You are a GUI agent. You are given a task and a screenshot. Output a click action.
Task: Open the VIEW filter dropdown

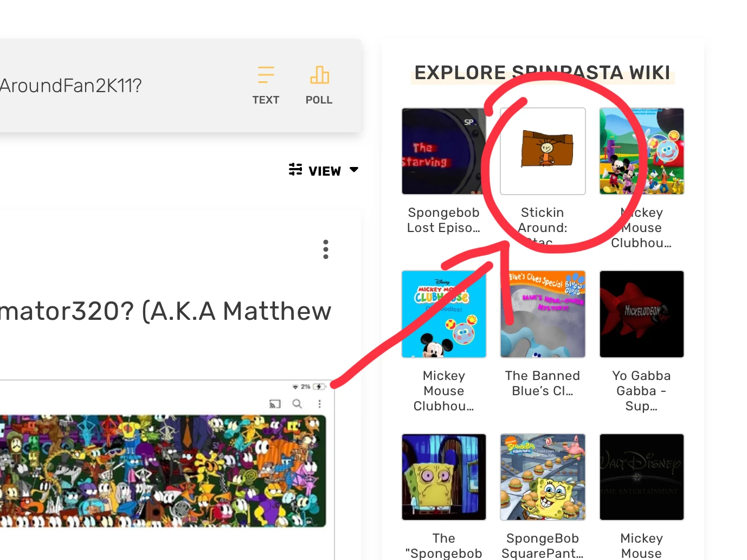click(324, 171)
